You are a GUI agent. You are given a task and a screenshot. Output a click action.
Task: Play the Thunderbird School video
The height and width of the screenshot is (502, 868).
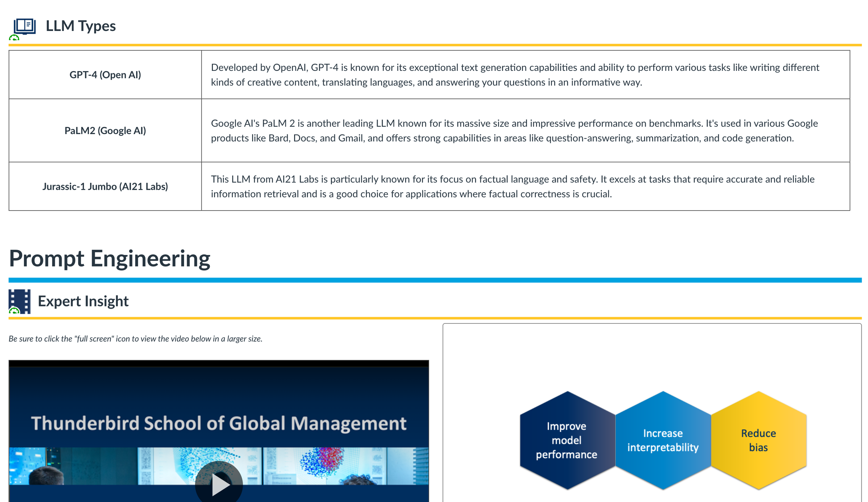[219, 484]
